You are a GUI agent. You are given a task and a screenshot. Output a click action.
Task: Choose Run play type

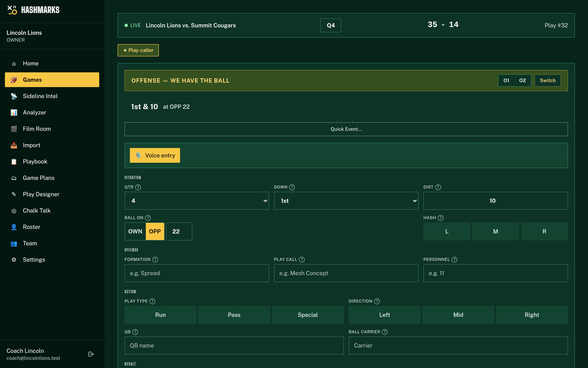point(160,315)
